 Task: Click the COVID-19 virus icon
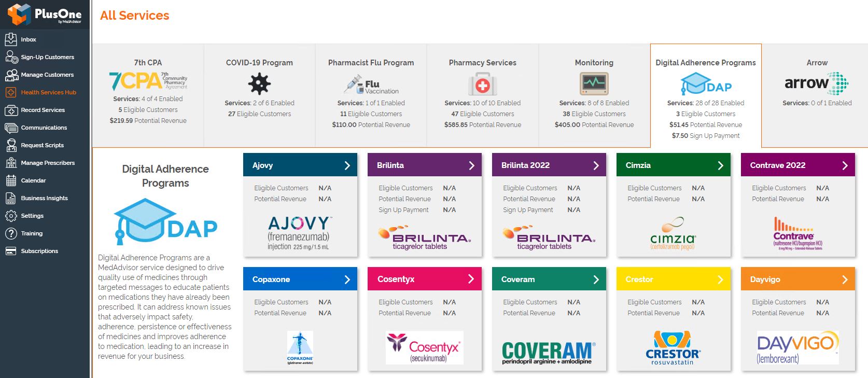[259, 83]
